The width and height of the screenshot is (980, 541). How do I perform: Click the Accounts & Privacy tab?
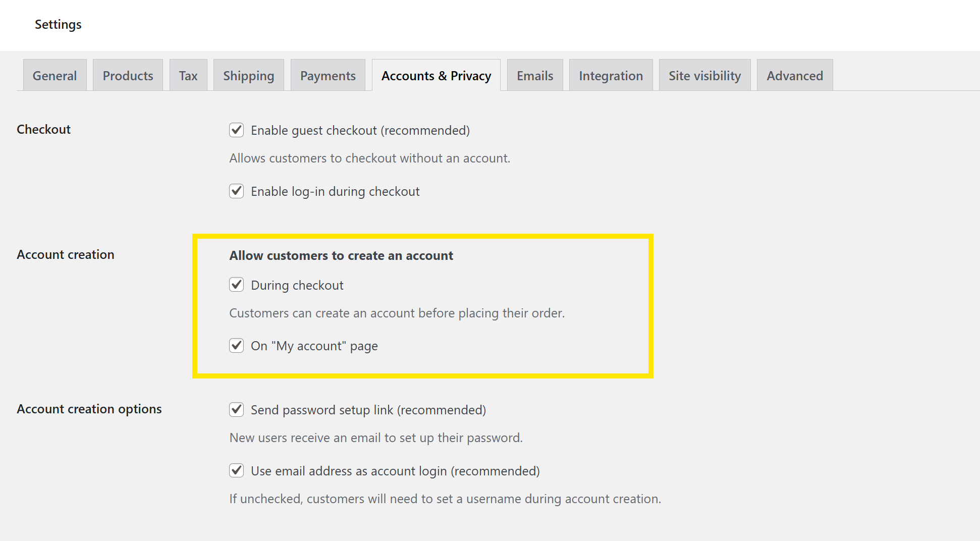tap(436, 75)
